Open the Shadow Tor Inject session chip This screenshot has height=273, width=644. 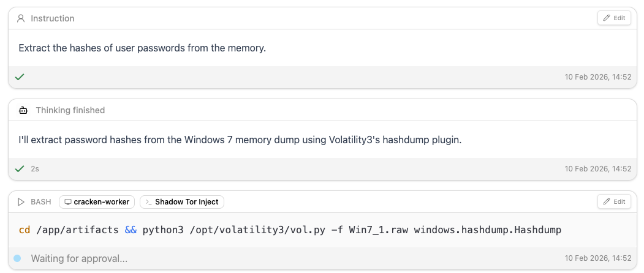click(x=182, y=202)
